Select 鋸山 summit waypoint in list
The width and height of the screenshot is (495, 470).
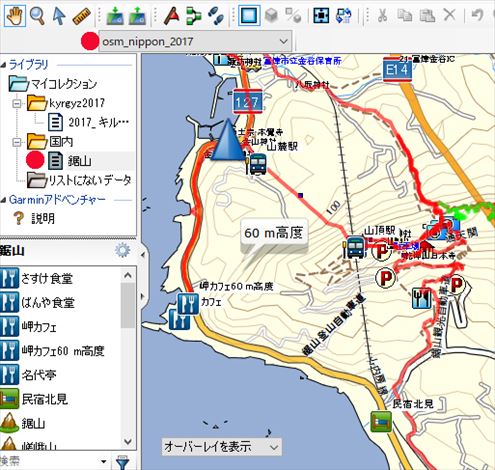pos(23,423)
